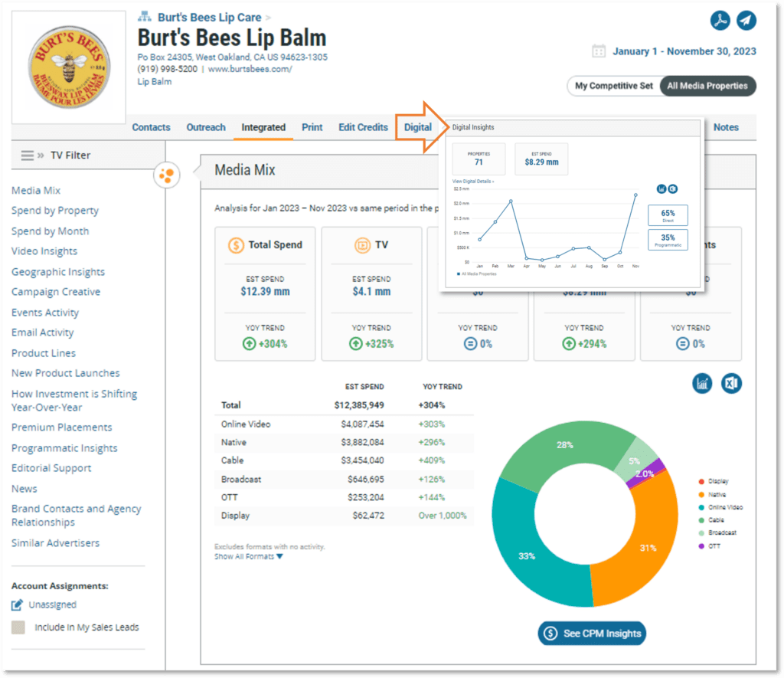Click small Excel icon in Digital Insights popup
This screenshot has width=784, height=678.
[x=673, y=188]
